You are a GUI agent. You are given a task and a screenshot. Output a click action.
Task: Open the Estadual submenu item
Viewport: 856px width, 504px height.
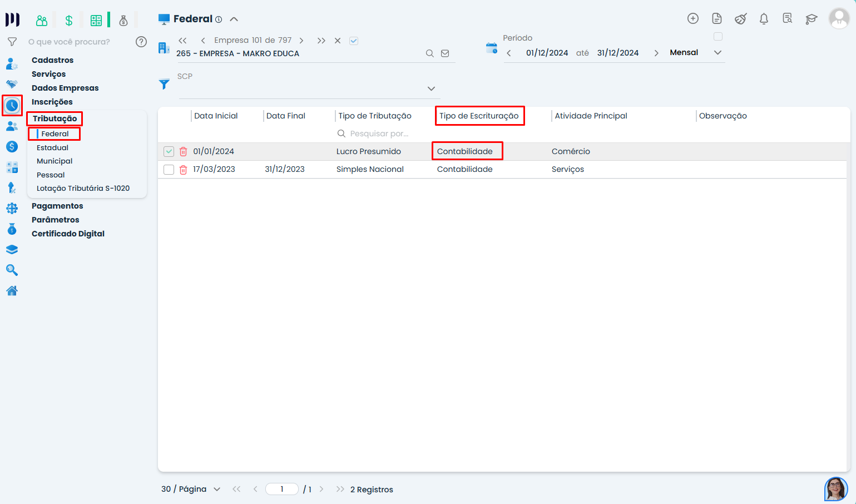(x=52, y=147)
